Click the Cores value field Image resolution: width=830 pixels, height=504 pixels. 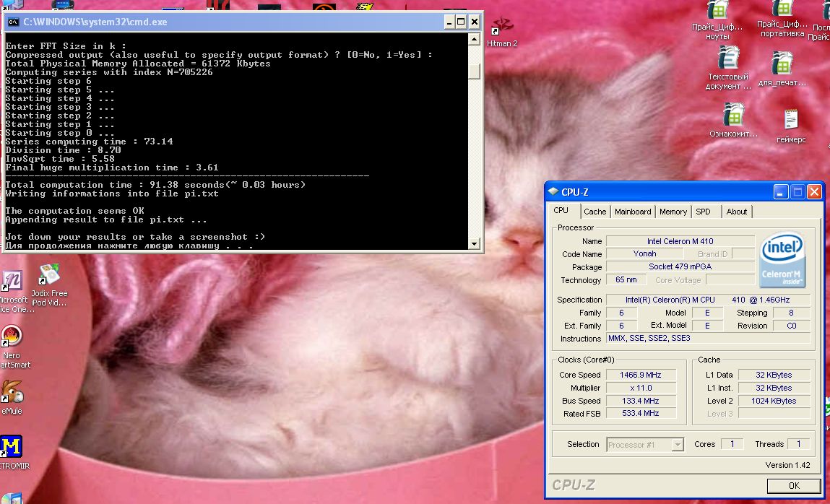(x=732, y=444)
